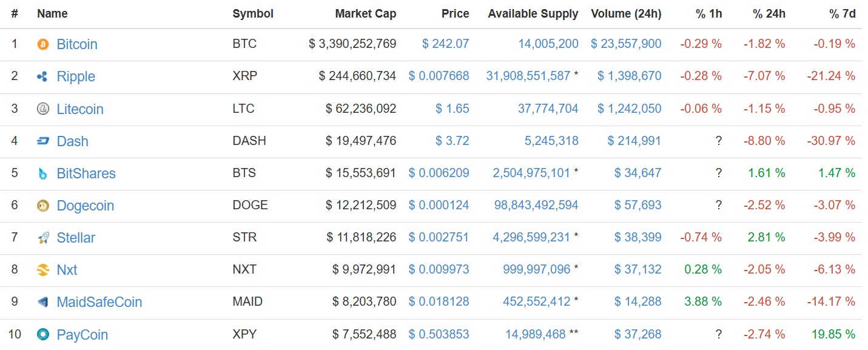Open the Dash name link
This screenshot has height=350, width=868.
point(72,141)
